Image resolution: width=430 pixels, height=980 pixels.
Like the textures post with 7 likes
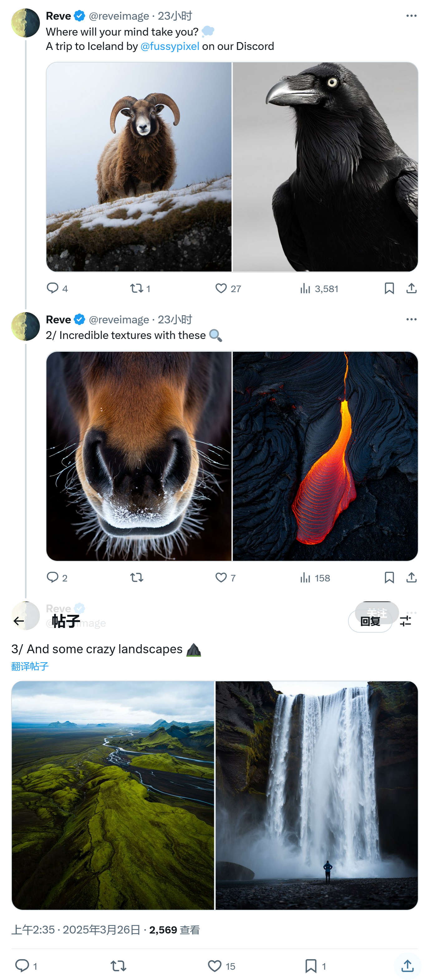click(x=221, y=577)
